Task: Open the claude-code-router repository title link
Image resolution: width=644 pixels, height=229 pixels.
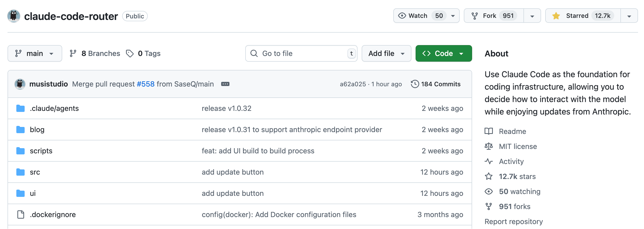Action: (x=71, y=16)
